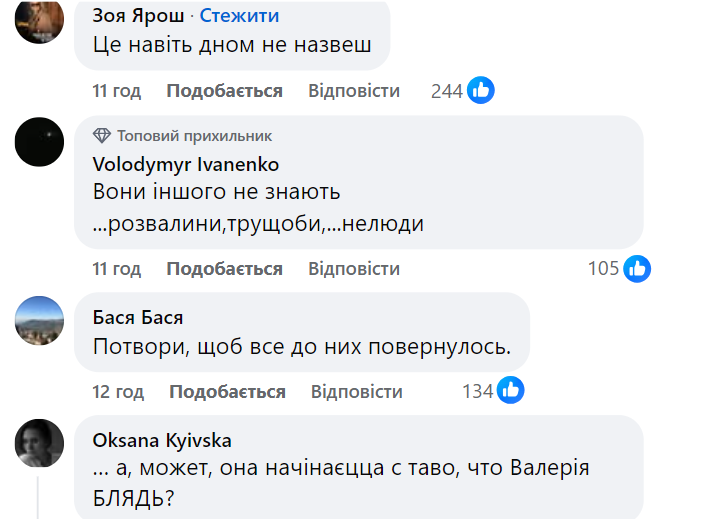701x519 pixels.
Task: Click the like reaction icon beside 105
Action: tap(637, 269)
